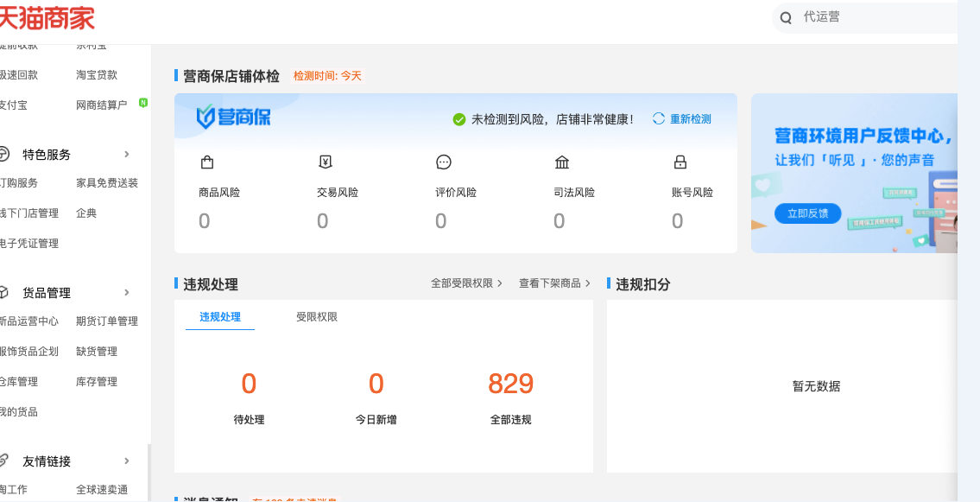
Task: Open 极速回款 in the sidebar
Action: [x=19, y=75]
